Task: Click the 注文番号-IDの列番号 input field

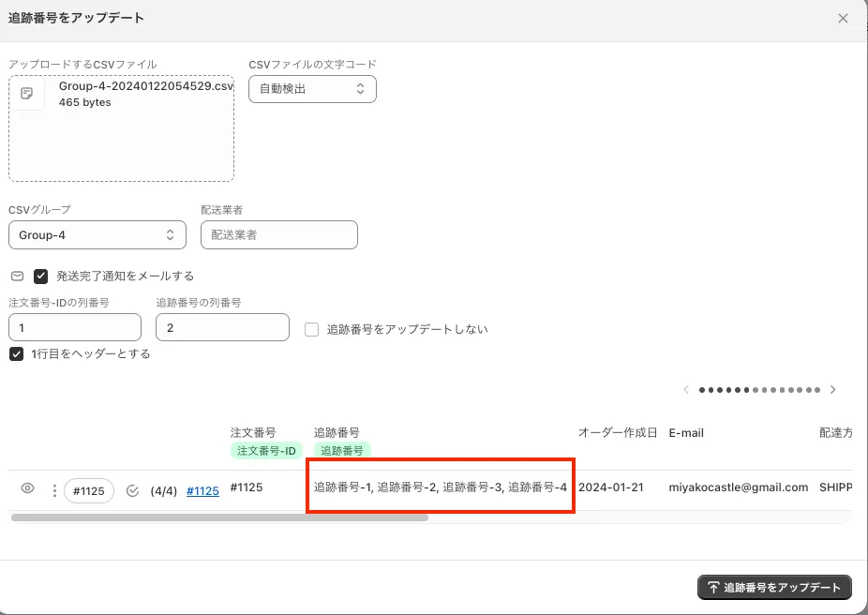Action: click(x=75, y=327)
